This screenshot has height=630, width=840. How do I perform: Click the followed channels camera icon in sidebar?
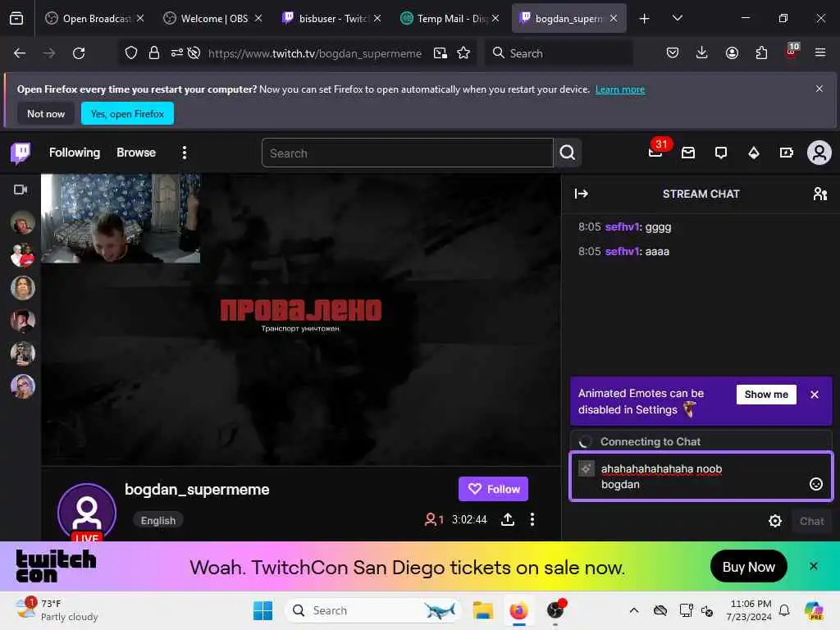click(x=21, y=189)
